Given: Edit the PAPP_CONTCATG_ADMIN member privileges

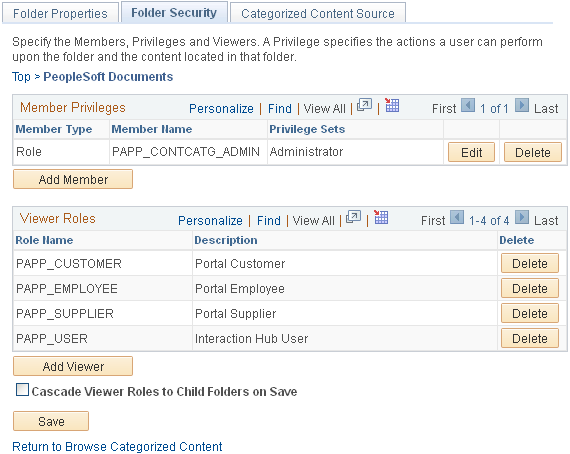Looking at the screenshot, I should click(x=471, y=152).
